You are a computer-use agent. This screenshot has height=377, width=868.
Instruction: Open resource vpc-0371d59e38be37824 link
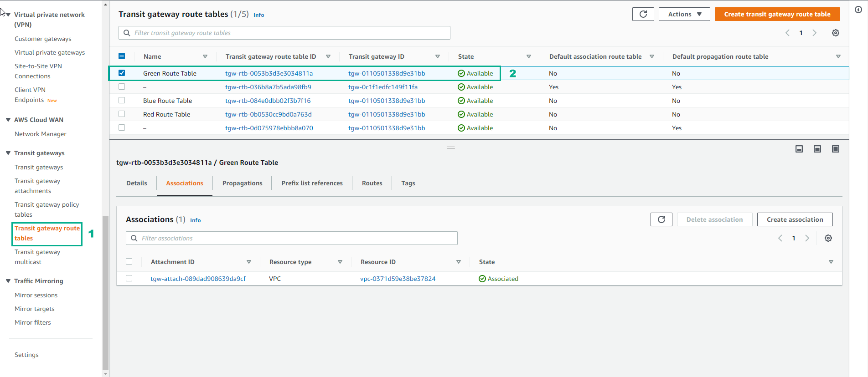pyautogui.click(x=398, y=279)
